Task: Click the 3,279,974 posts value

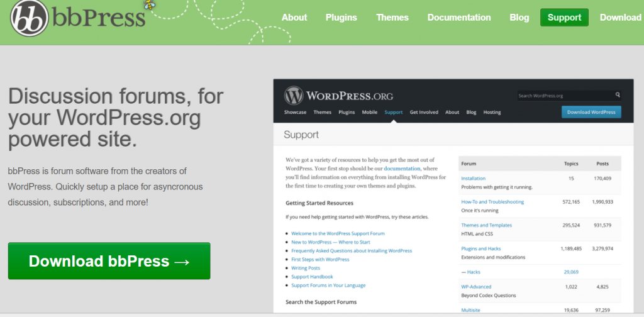Action: (602, 248)
